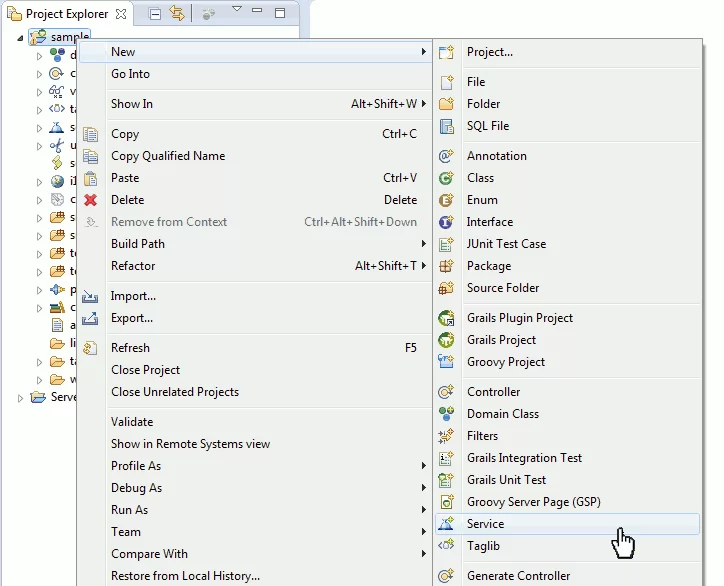Click the green Class icon

[x=446, y=178]
